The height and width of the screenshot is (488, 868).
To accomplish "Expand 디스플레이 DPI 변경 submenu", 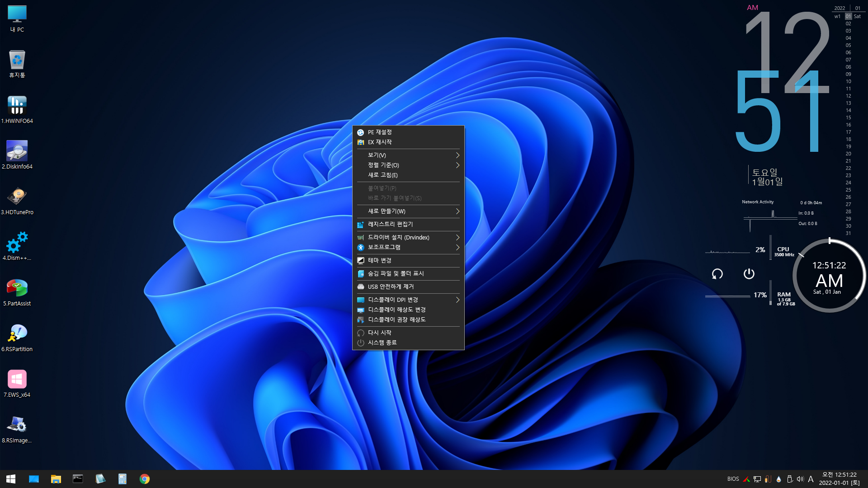I will tap(408, 300).
